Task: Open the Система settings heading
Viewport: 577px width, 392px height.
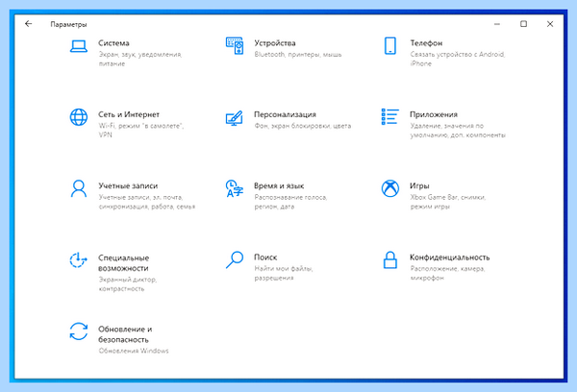Action: pyautogui.click(x=113, y=43)
